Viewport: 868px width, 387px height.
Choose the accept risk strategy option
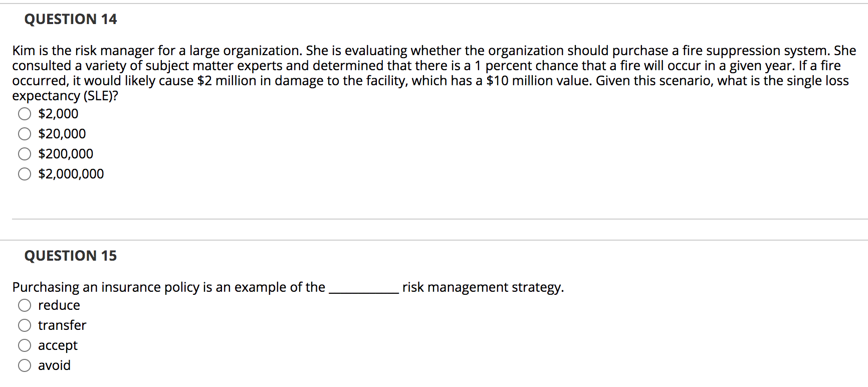tap(58, 345)
